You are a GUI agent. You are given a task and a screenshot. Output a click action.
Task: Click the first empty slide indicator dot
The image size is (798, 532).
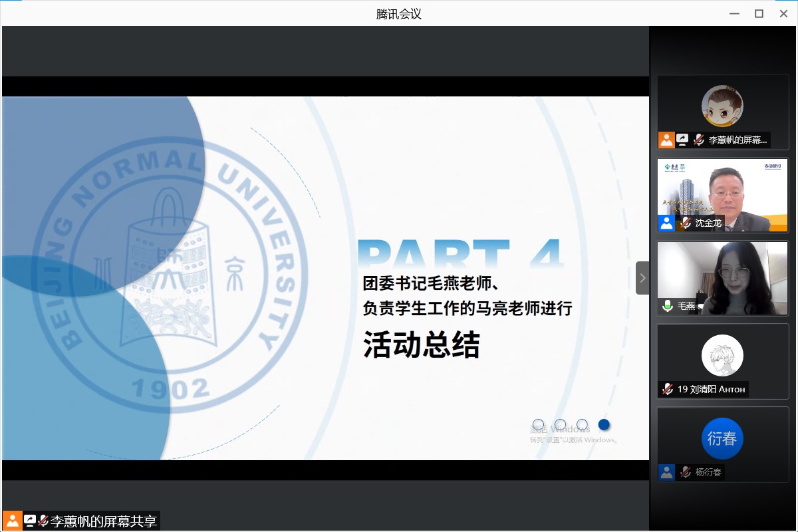(539, 424)
